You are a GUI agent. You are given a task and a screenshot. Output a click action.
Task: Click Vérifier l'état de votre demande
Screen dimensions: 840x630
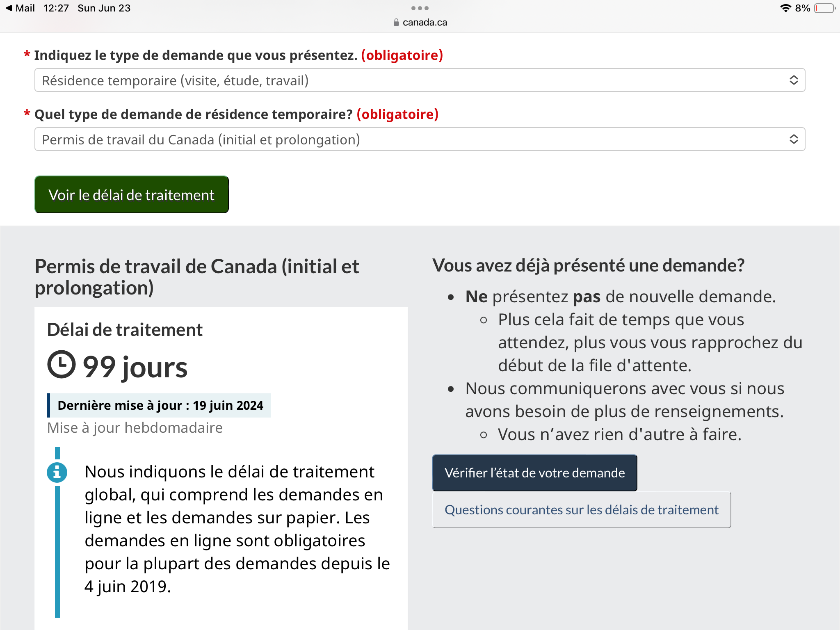click(534, 473)
